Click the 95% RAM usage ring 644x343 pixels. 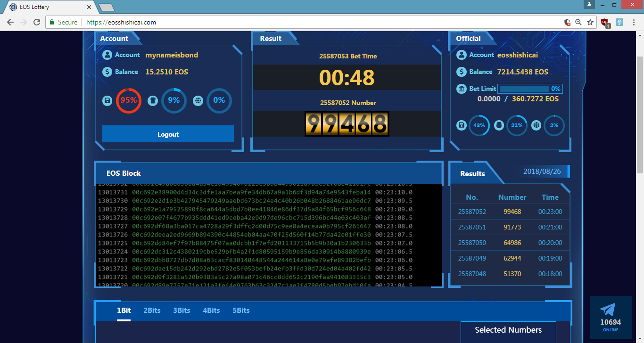point(128,100)
